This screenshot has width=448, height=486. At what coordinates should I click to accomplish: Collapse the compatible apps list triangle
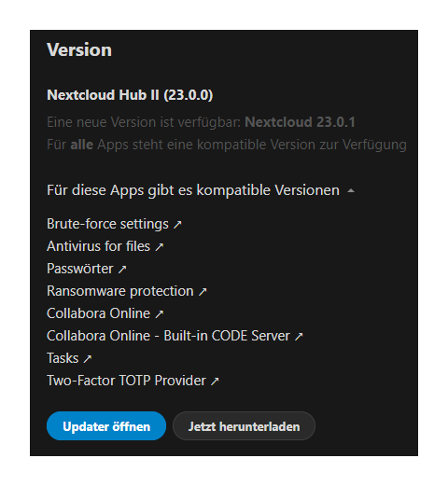(x=351, y=190)
